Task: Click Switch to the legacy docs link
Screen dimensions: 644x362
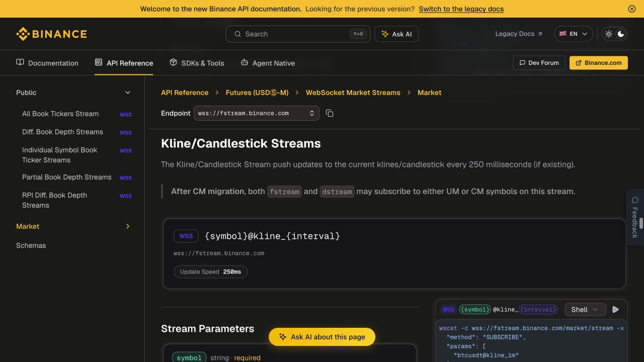Action: pos(461,9)
